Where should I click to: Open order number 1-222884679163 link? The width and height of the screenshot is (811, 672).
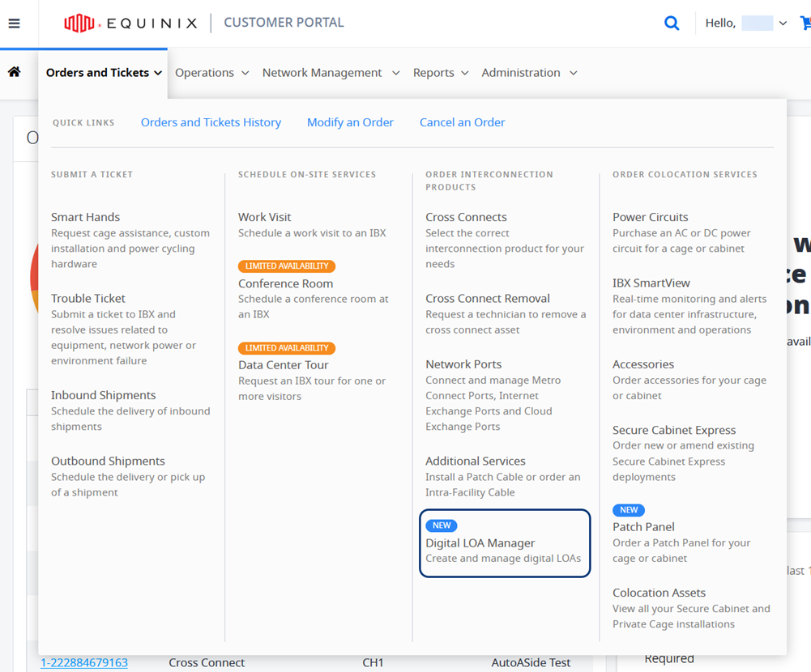84,663
